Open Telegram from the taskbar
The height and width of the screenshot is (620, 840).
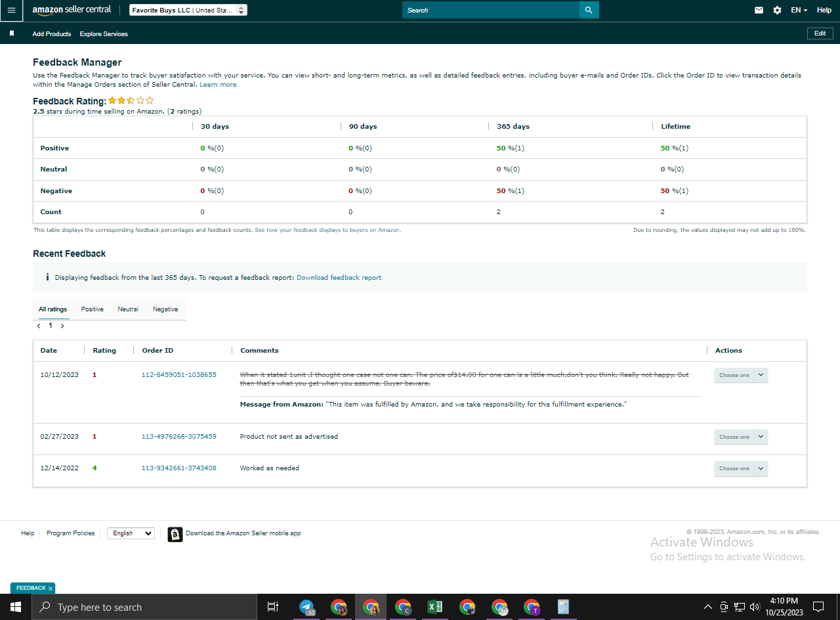click(x=306, y=607)
